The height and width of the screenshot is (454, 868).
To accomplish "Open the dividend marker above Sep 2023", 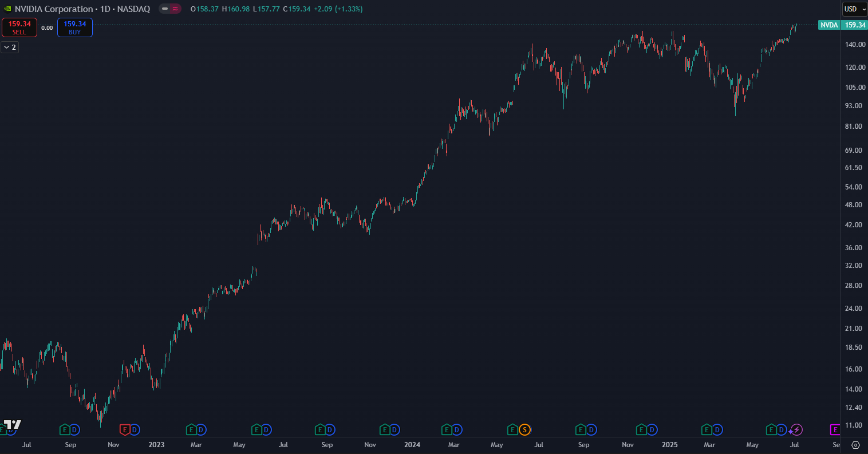I will (x=330, y=429).
